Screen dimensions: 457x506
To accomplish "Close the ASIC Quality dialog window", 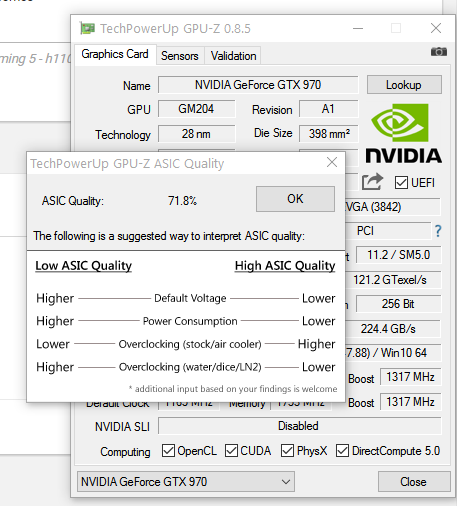I will click(x=332, y=162).
